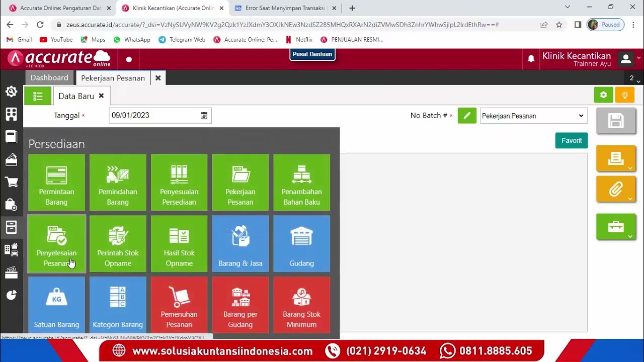The height and width of the screenshot is (362, 644).
Task: Open the Netflix bookmark
Action: [299, 40]
